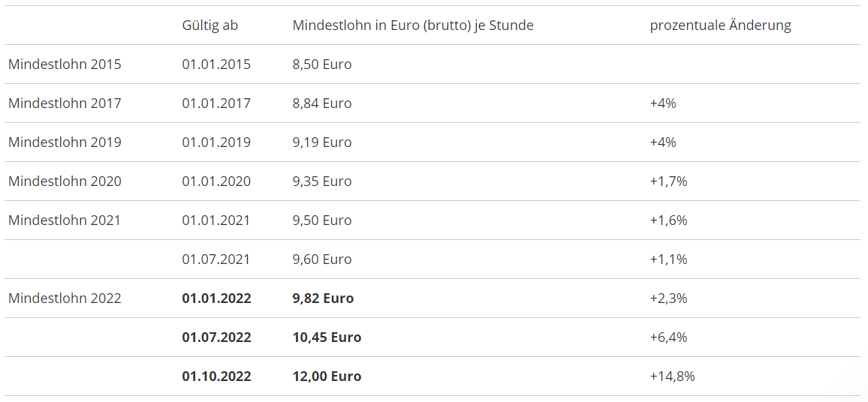868x402 pixels.
Task: Click the 'prozentuale Änderung' column header
Action: [x=720, y=25]
